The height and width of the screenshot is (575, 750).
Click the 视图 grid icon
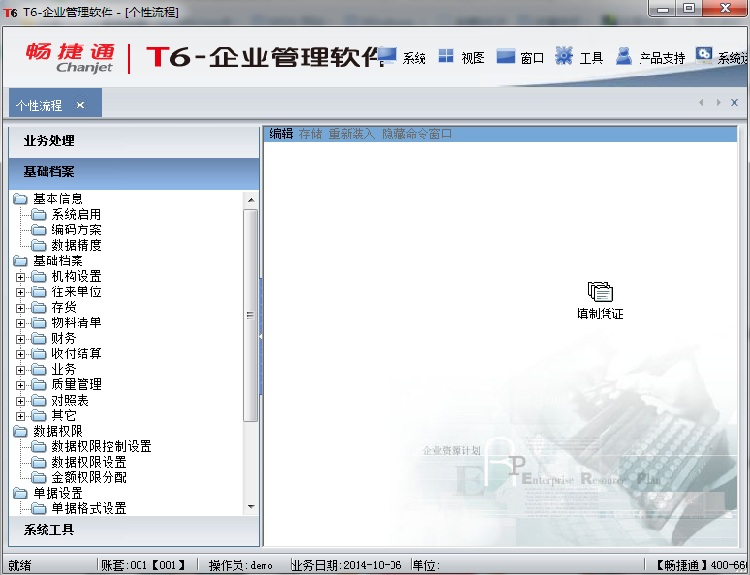pyautogui.click(x=446, y=56)
